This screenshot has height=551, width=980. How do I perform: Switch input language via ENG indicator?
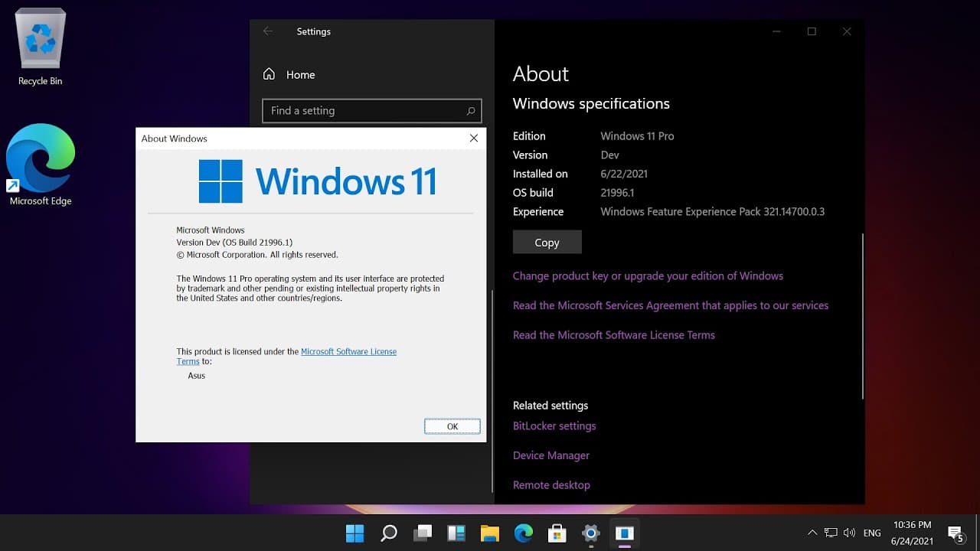pos(872,533)
